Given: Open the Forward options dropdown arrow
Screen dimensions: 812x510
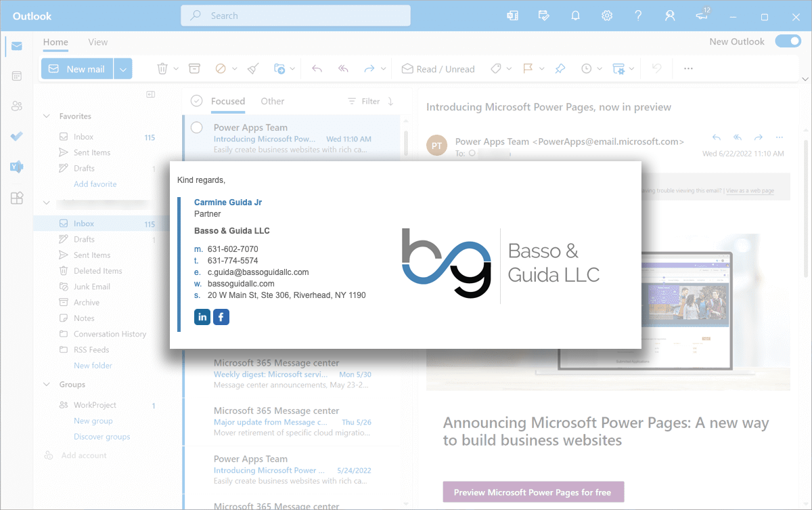Looking at the screenshot, I should (384, 68).
